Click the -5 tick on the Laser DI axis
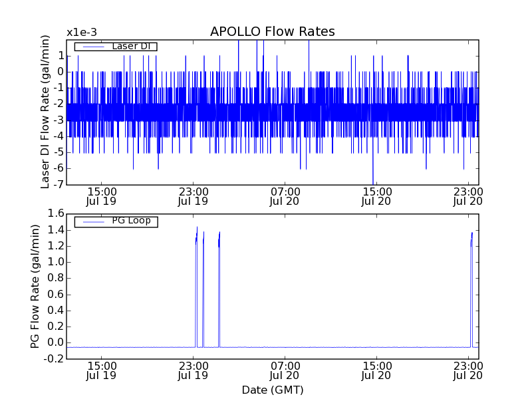This screenshot has height=399, width=532. [58, 152]
